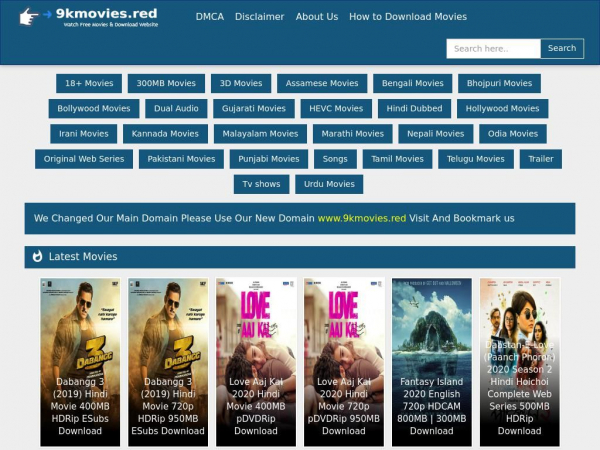Open the Hindi Dubbed category
The width and height of the screenshot is (600, 450).
coord(414,109)
